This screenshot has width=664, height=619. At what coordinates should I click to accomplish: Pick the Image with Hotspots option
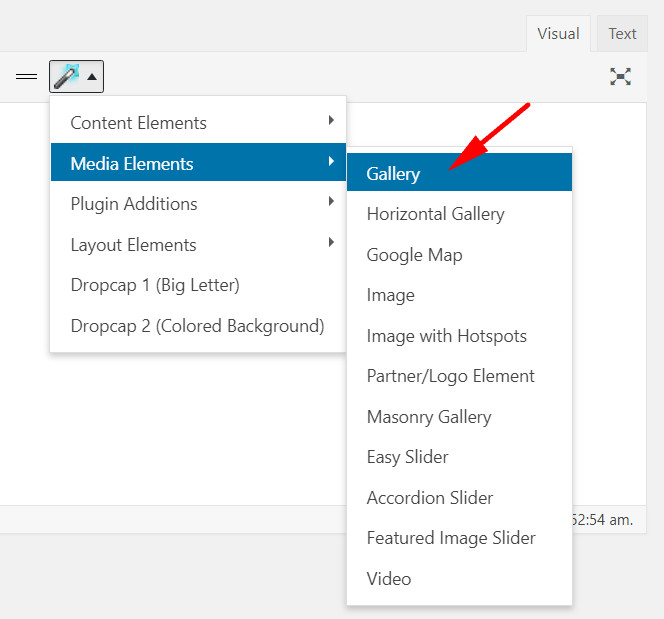(459, 336)
